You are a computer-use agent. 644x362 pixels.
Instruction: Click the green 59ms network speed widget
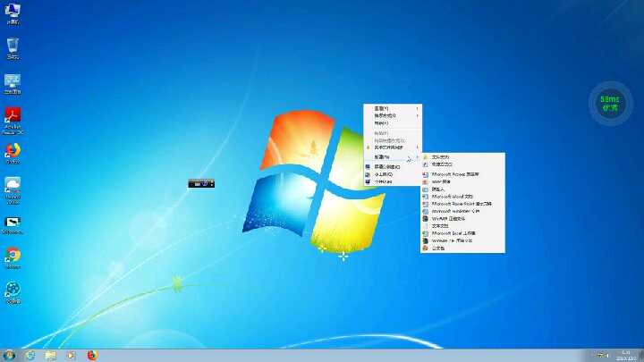point(610,104)
